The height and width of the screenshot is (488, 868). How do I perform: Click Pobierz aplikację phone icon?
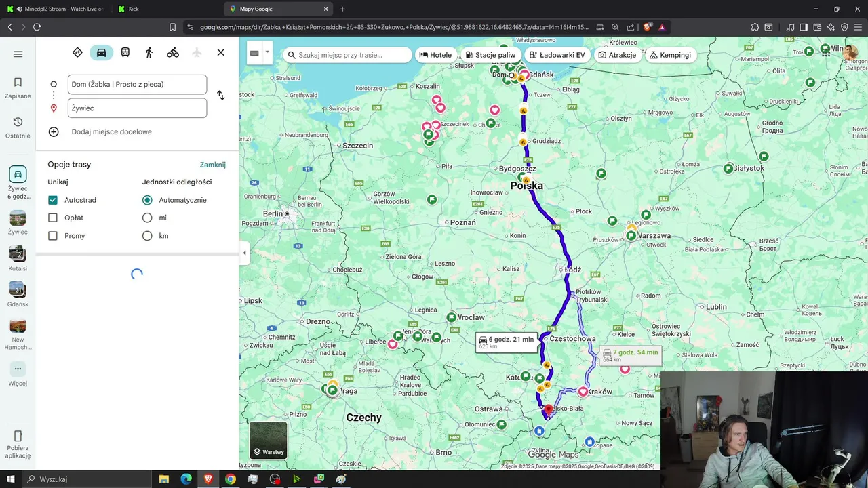point(18,436)
